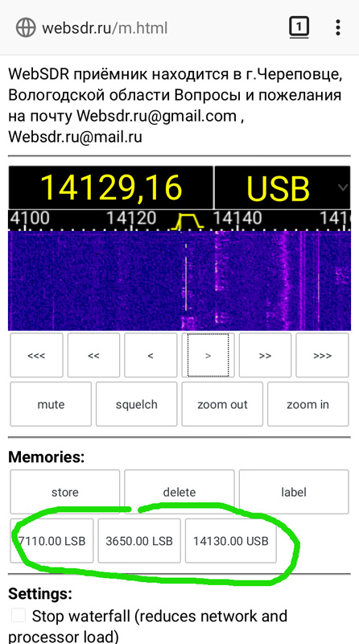Tap the globe site info icon
Screen dimensions: 359x644
click(x=27, y=28)
